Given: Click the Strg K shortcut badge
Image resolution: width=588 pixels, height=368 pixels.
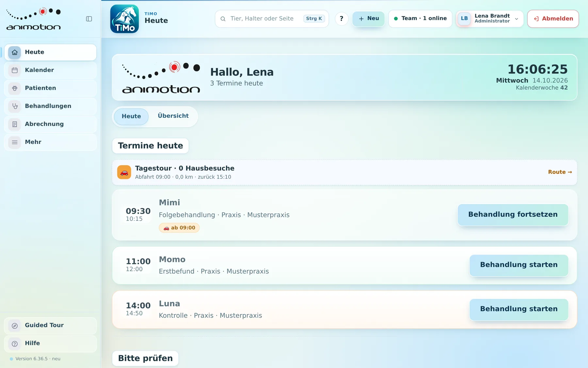Looking at the screenshot, I should click(x=314, y=19).
